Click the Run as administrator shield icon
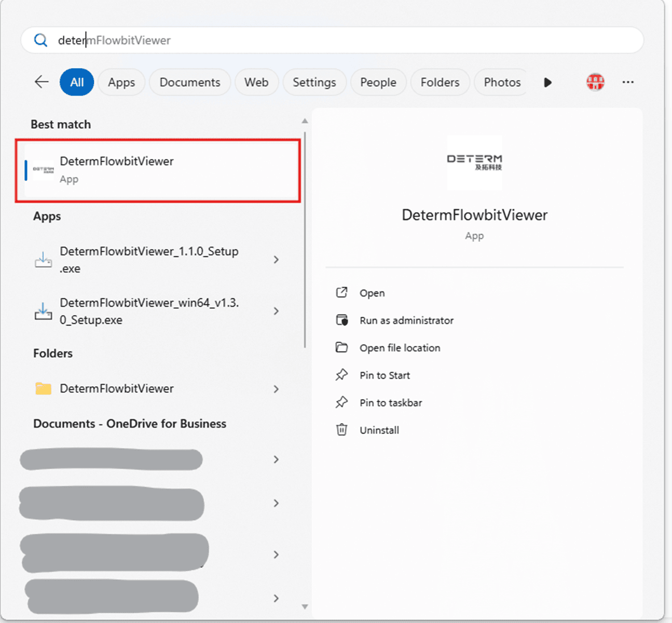 (342, 320)
